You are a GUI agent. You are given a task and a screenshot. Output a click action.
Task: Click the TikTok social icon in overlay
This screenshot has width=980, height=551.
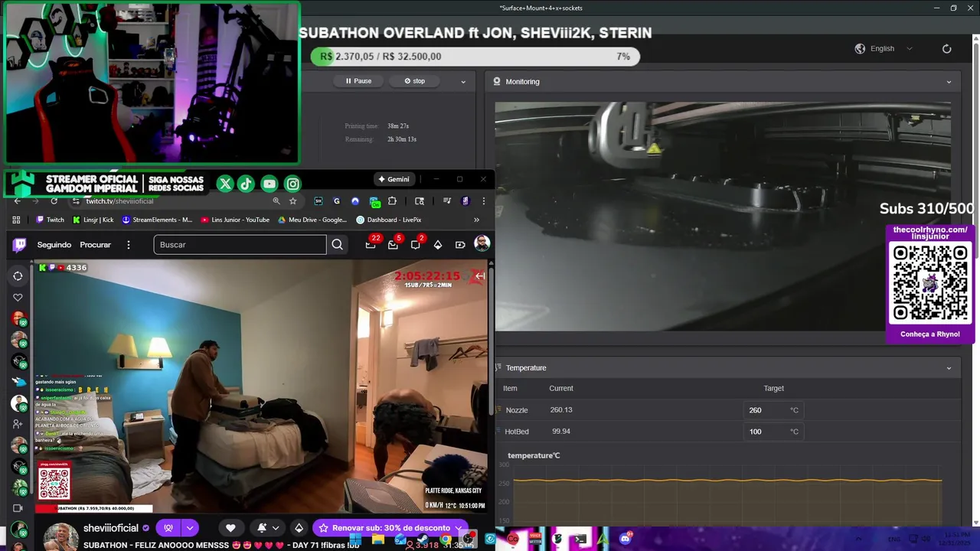point(246,184)
